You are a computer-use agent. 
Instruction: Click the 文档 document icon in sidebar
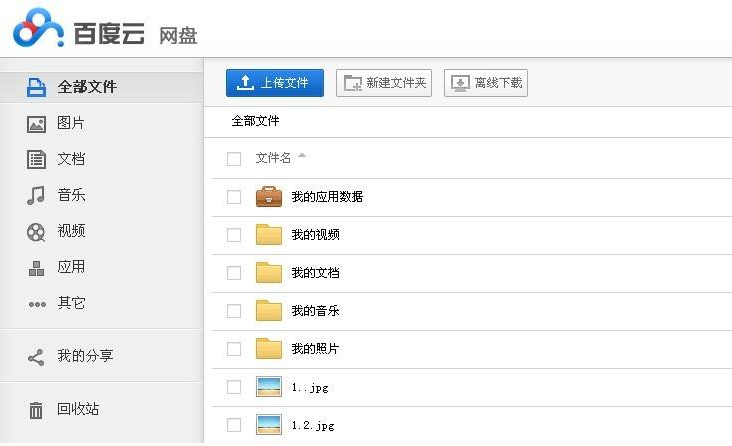pyautogui.click(x=36, y=159)
